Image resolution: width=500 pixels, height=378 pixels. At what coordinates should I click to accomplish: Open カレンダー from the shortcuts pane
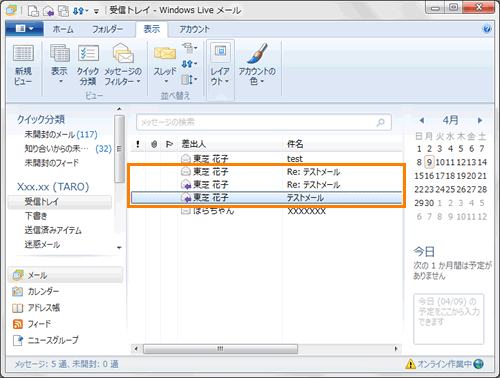pos(36,292)
